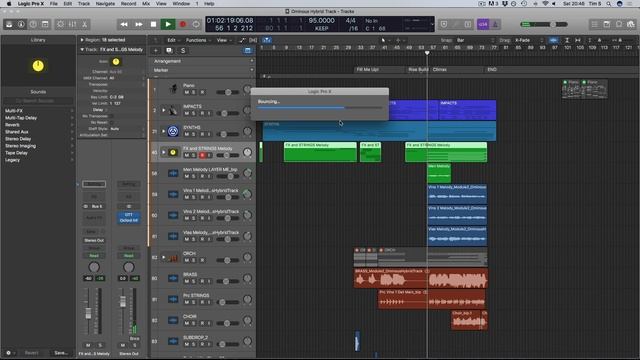Open the Note Pads button
Screen dimensions: 640x360
pos(607,24)
